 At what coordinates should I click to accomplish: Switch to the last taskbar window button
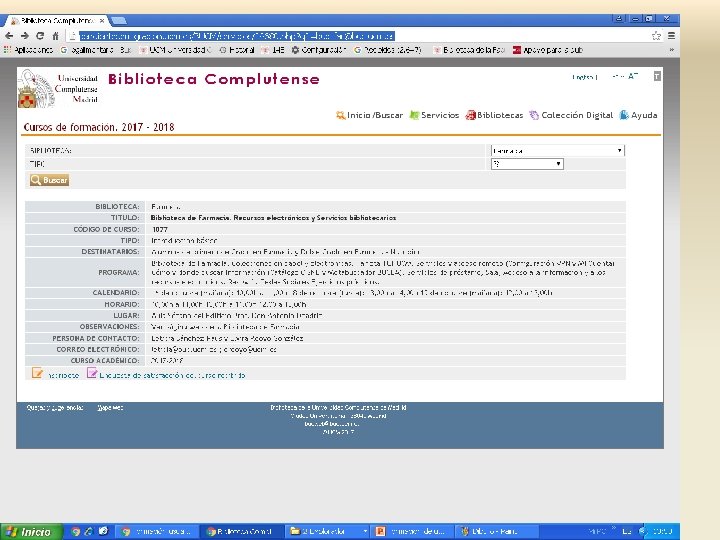coord(498,531)
